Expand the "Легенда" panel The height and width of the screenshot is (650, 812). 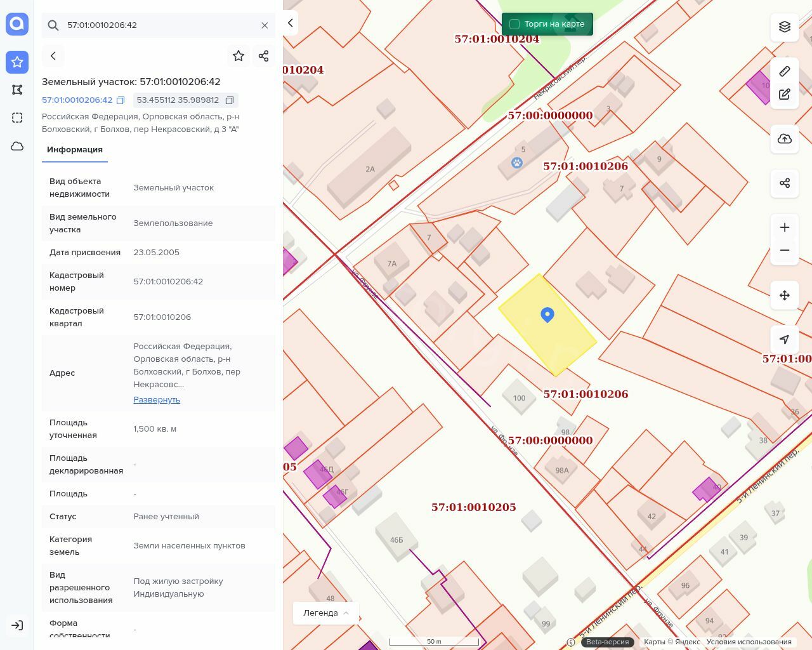[x=326, y=613]
